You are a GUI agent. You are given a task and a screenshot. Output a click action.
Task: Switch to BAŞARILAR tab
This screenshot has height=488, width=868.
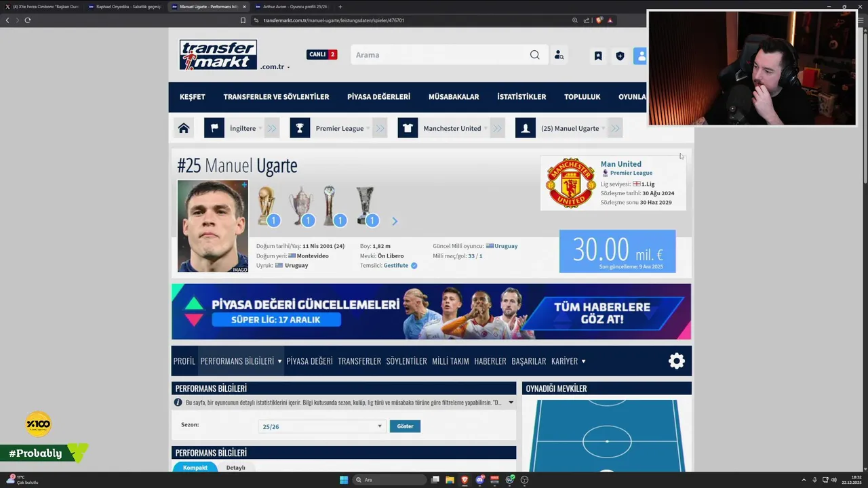529,361
